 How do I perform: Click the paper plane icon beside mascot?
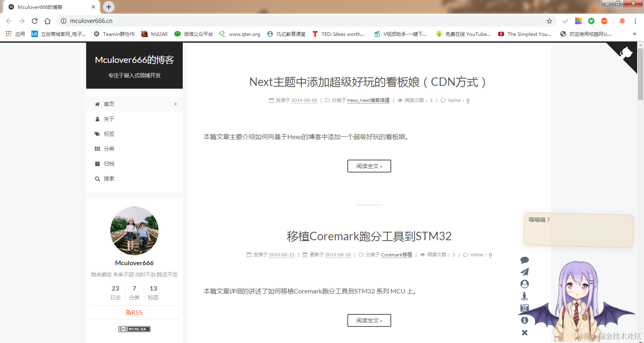pyautogui.click(x=524, y=272)
